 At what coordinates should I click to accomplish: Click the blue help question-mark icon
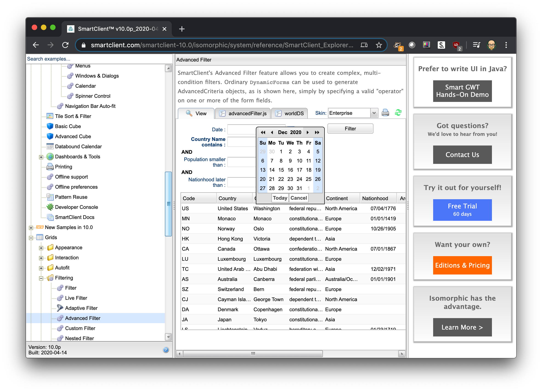coord(166,350)
